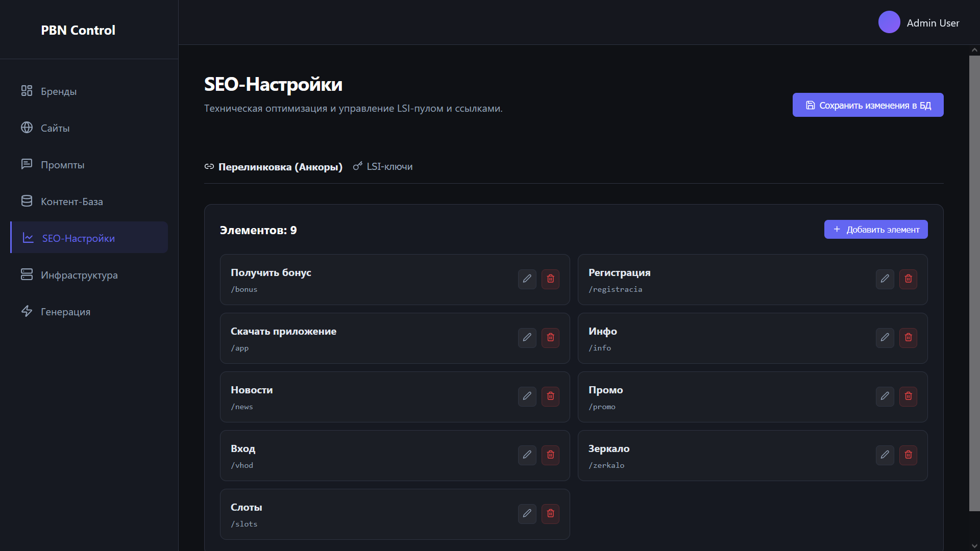Save changes to database button
Image resolution: width=980 pixels, height=551 pixels.
(868, 105)
